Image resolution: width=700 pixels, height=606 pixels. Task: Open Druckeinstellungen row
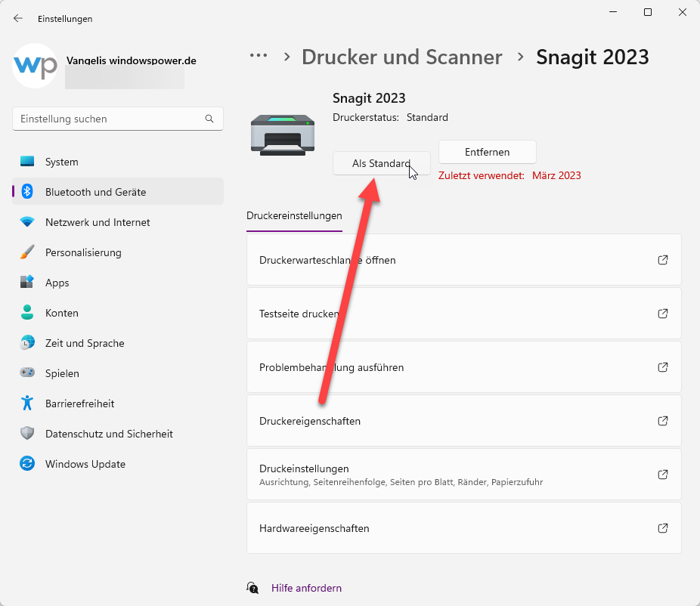pos(464,475)
